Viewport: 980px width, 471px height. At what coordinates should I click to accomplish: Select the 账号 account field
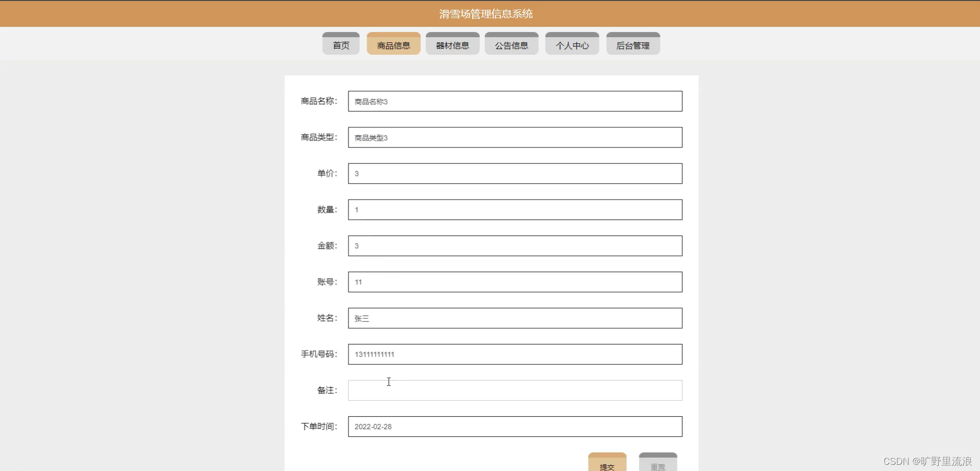(514, 282)
